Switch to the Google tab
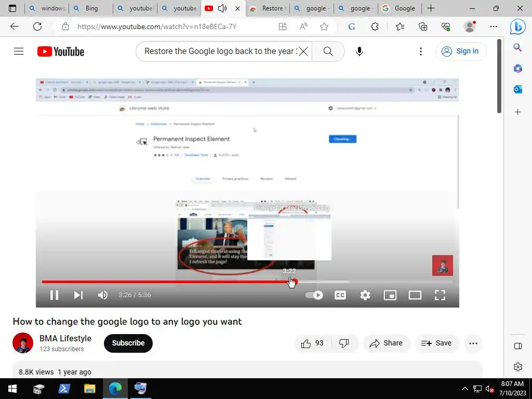Viewport: 532px width, 399px height. 400,8
